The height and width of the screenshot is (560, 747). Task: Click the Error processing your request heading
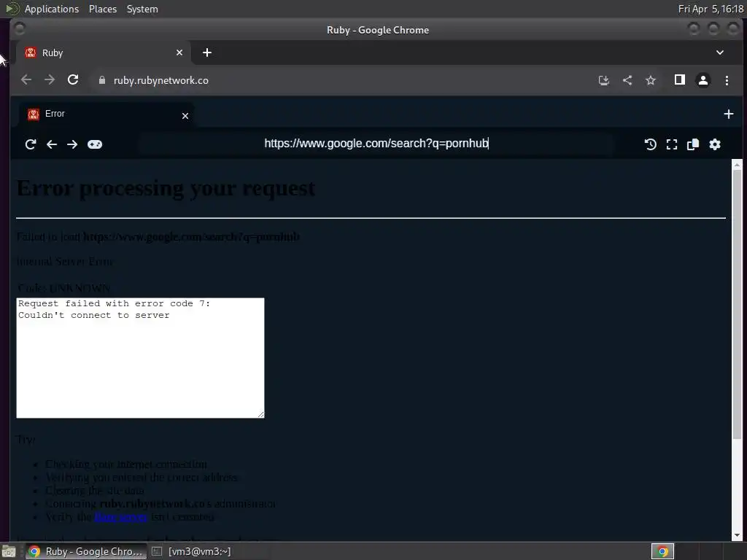coord(166,188)
